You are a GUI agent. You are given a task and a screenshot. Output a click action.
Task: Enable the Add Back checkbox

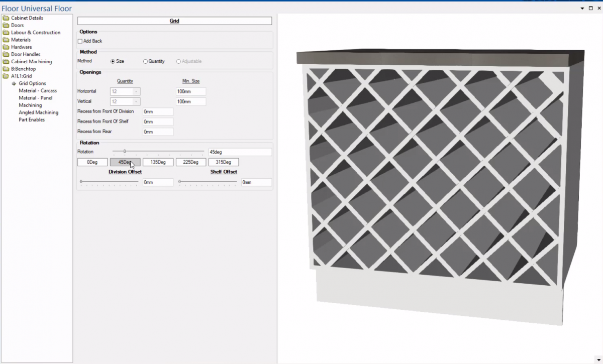pos(80,41)
